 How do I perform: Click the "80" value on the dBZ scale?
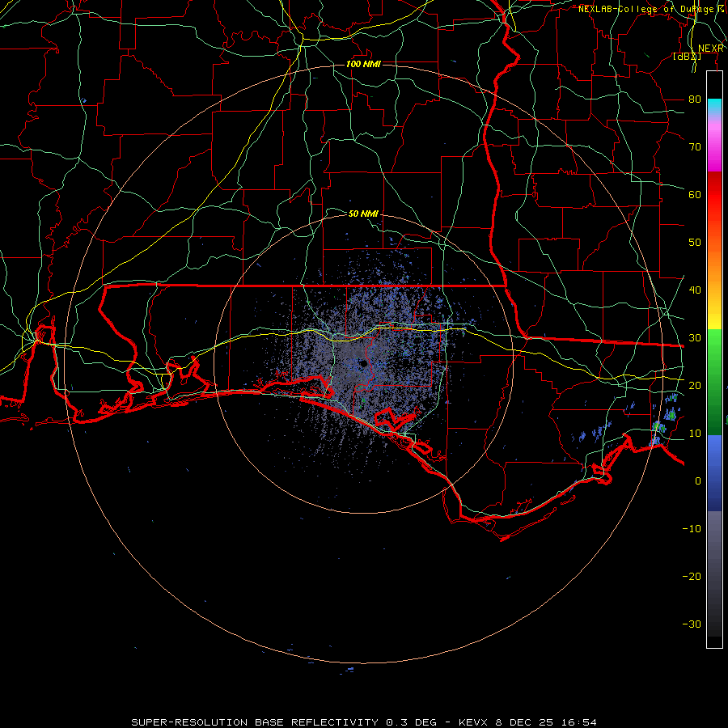(x=695, y=99)
